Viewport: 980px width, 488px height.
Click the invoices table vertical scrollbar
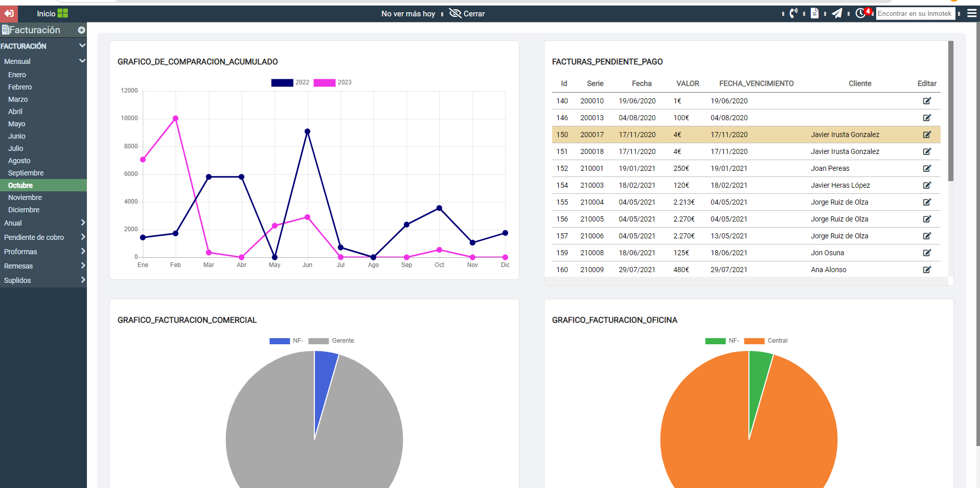pyautogui.click(x=951, y=111)
